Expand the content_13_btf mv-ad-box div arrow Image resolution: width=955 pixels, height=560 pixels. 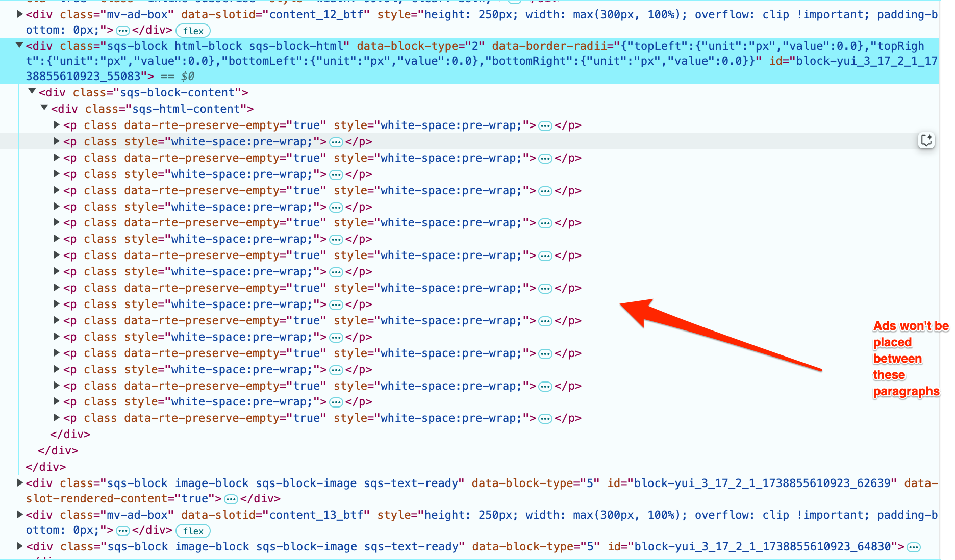pos(20,515)
